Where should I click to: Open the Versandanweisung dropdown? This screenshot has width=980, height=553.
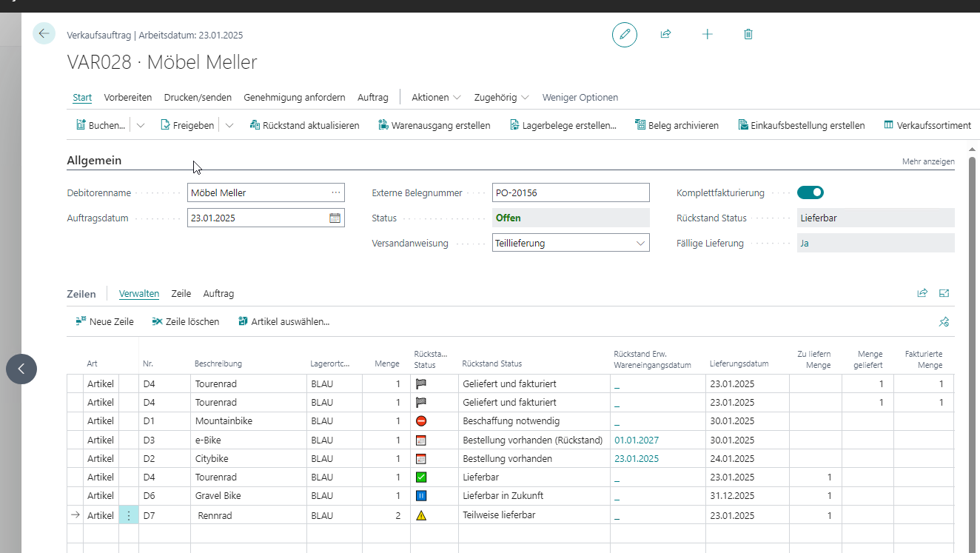tap(640, 243)
